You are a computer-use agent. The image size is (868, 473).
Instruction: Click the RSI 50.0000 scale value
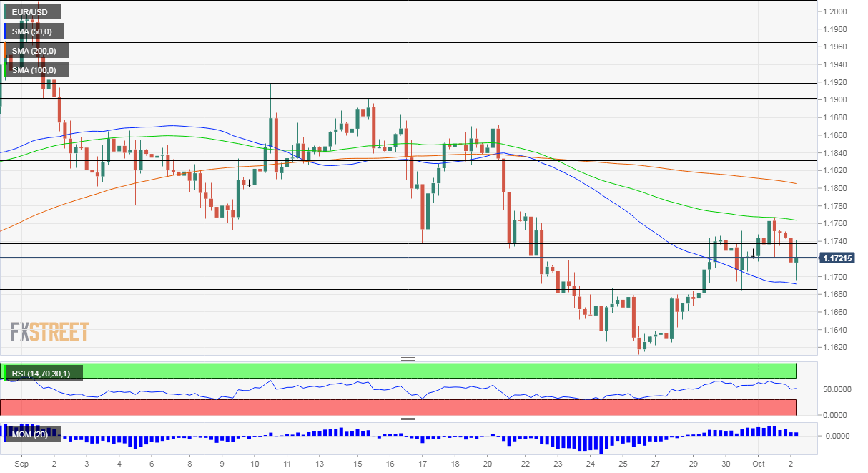point(837,389)
